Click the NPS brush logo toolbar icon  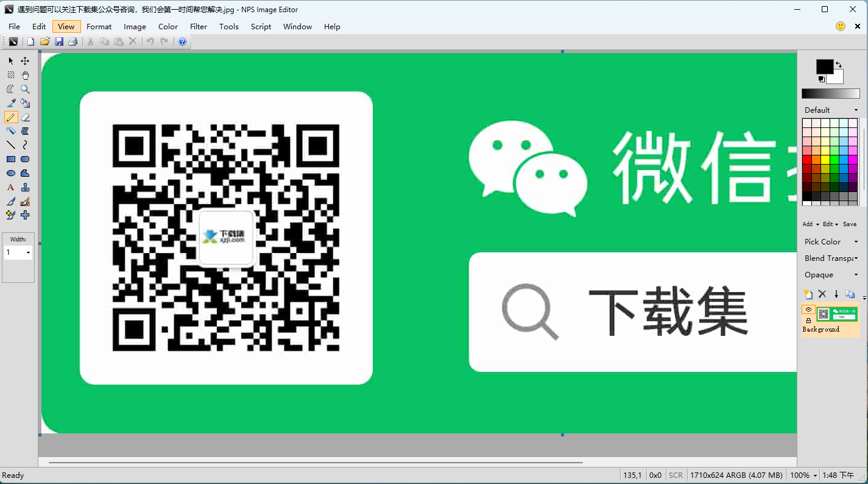pyautogui.click(x=13, y=41)
